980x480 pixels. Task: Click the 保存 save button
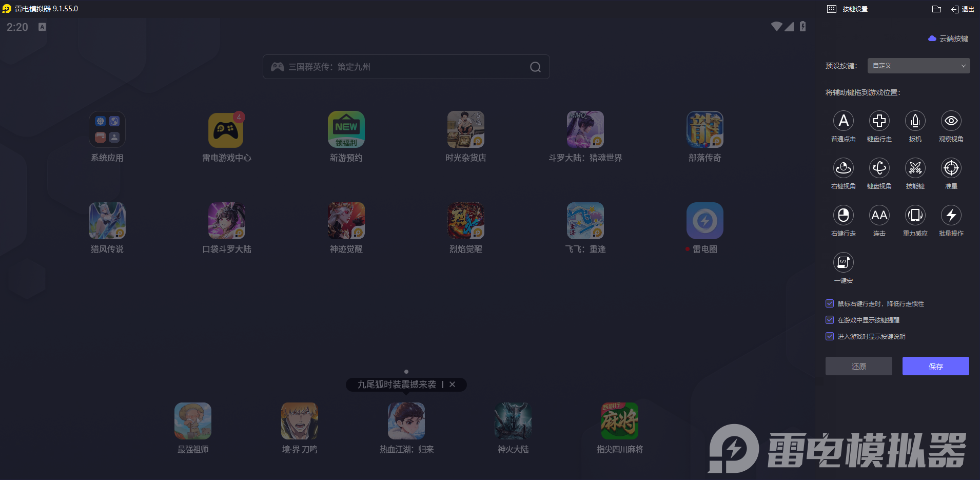click(x=936, y=366)
